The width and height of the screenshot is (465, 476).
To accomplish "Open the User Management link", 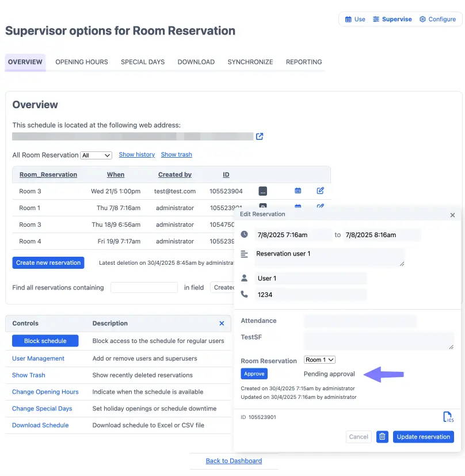I will [38, 359].
